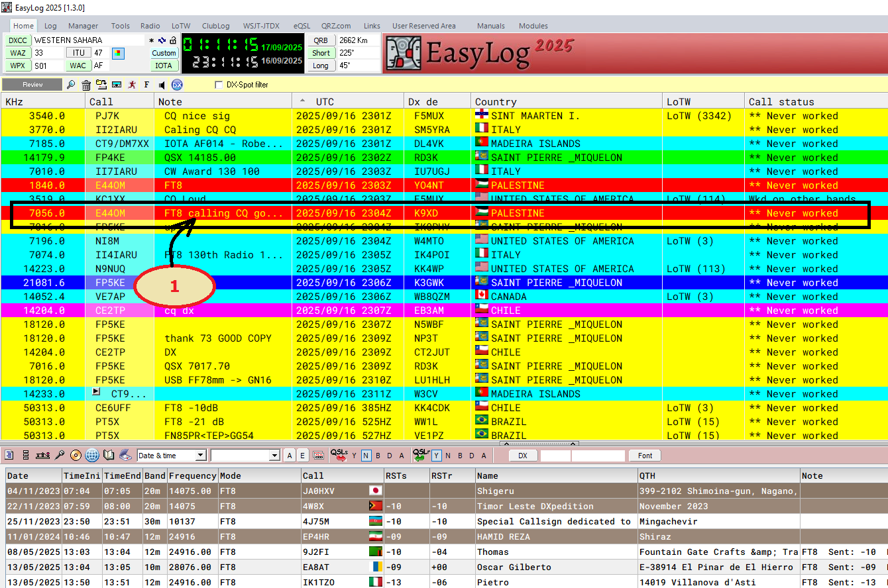Screen dimensions: 888x588
Task: Click the small E button in log toolbar
Action: pyautogui.click(x=302, y=456)
